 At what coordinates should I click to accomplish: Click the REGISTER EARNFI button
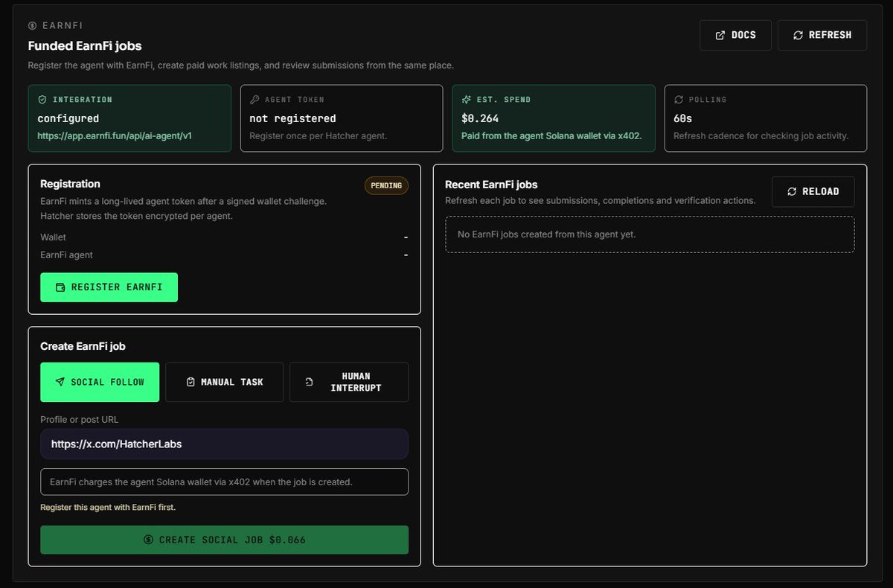click(109, 287)
